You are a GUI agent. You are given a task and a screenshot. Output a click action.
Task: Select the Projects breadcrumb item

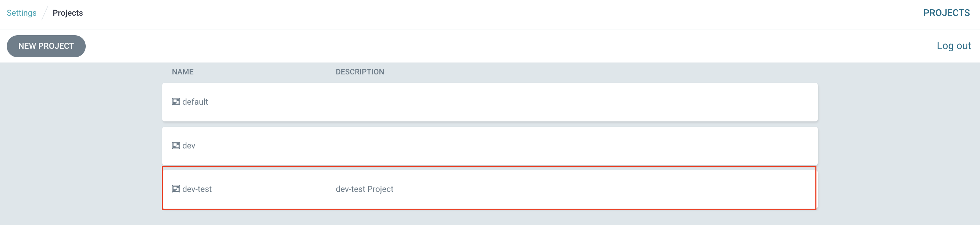pos(68,13)
